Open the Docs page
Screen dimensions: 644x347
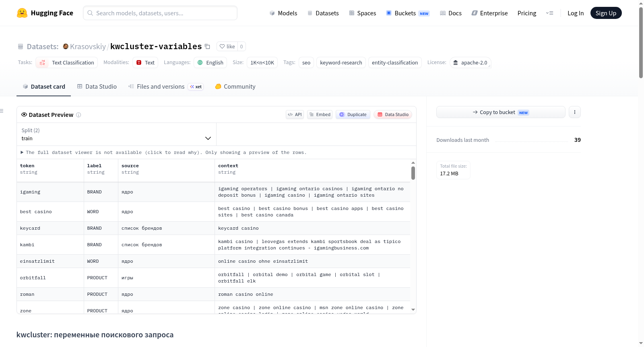click(x=450, y=13)
